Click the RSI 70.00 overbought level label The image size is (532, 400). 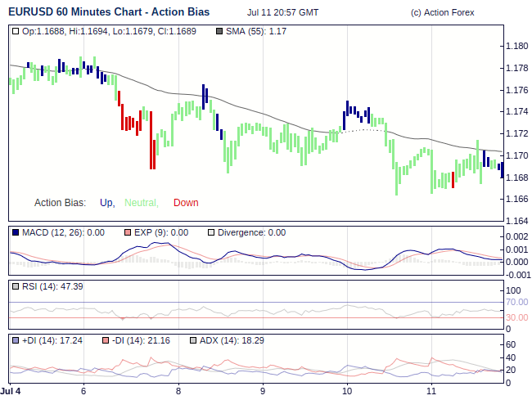516,302
